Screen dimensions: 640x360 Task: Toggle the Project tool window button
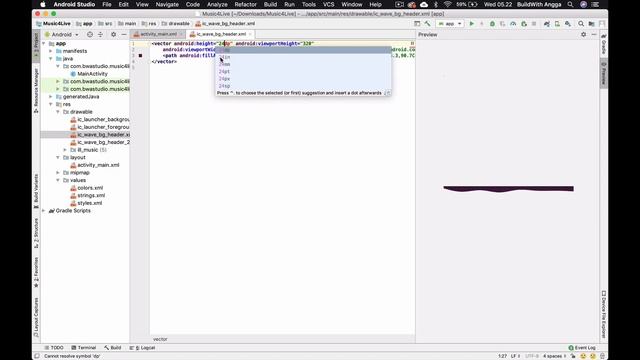[36, 45]
